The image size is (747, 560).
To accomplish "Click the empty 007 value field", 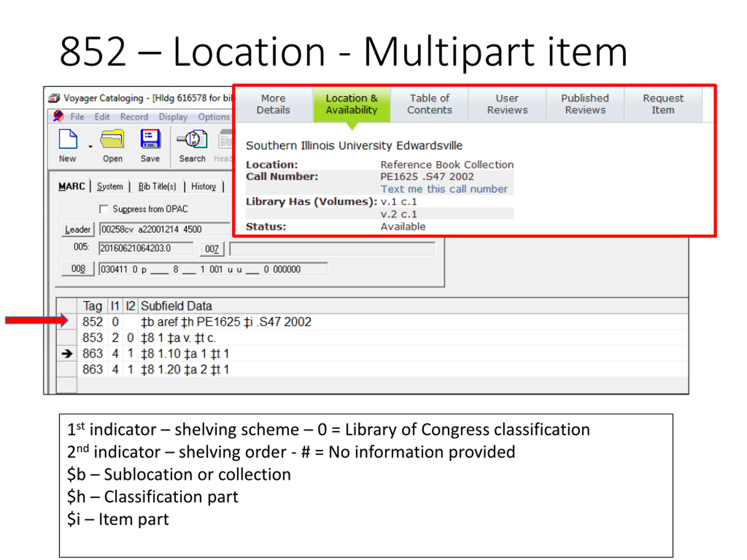I will tap(332, 249).
